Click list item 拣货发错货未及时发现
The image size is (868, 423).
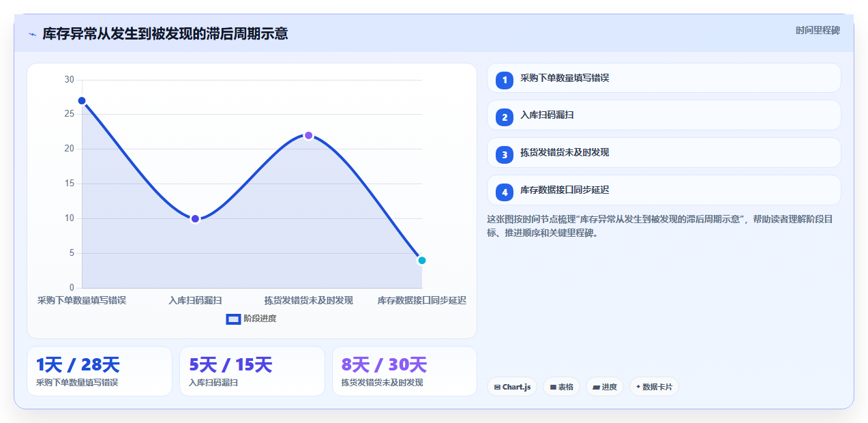point(664,152)
